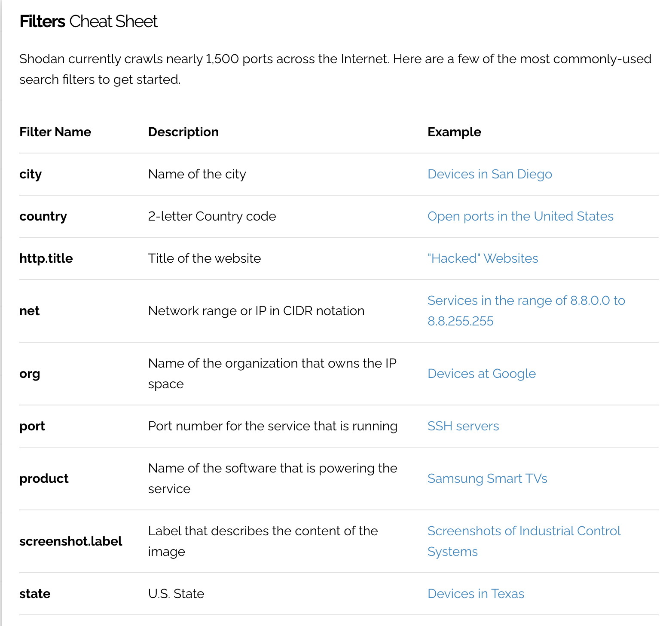The image size is (672, 626).
Task: Open Screenshots of Industrial Control Systems link
Action: 523,531
